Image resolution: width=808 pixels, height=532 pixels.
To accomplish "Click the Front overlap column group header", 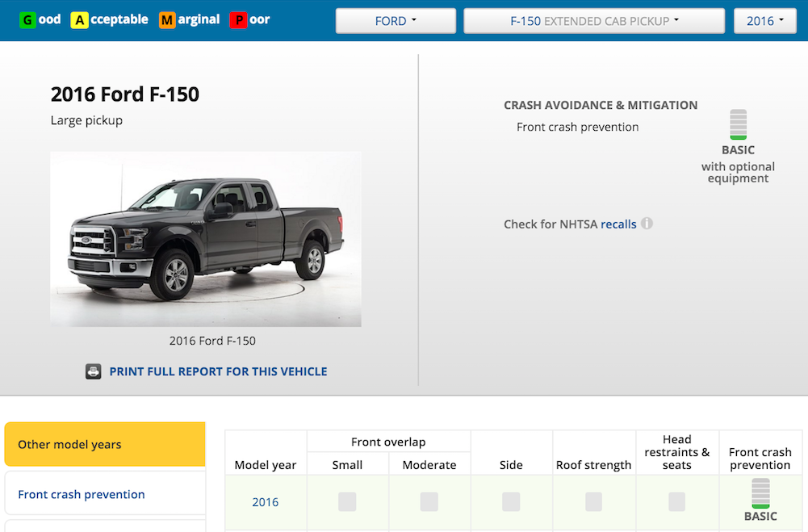I will click(x=388, y=442).
